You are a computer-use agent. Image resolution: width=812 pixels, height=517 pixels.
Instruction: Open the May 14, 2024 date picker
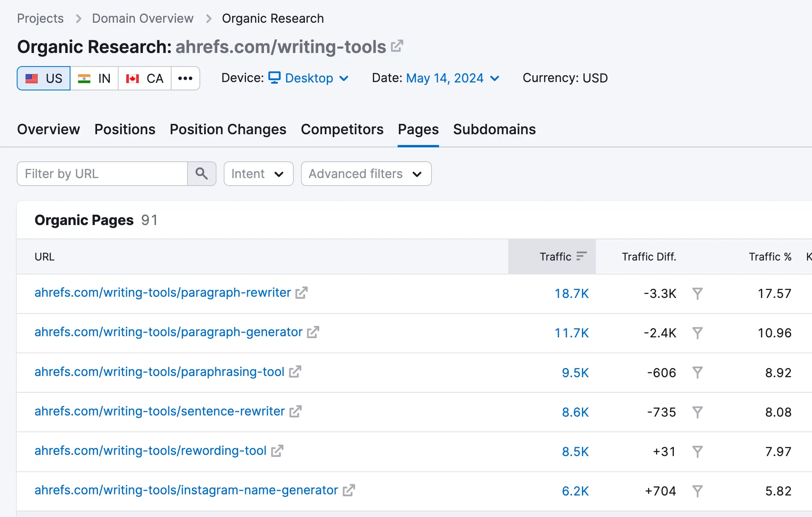453,78
